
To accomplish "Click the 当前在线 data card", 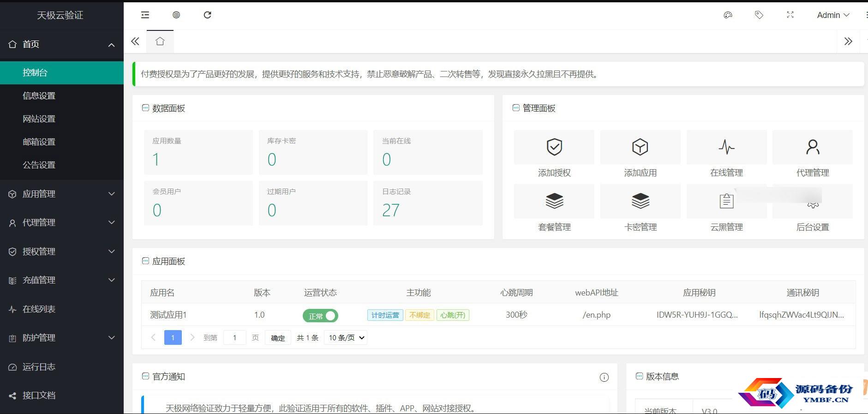I will point(428,152).
